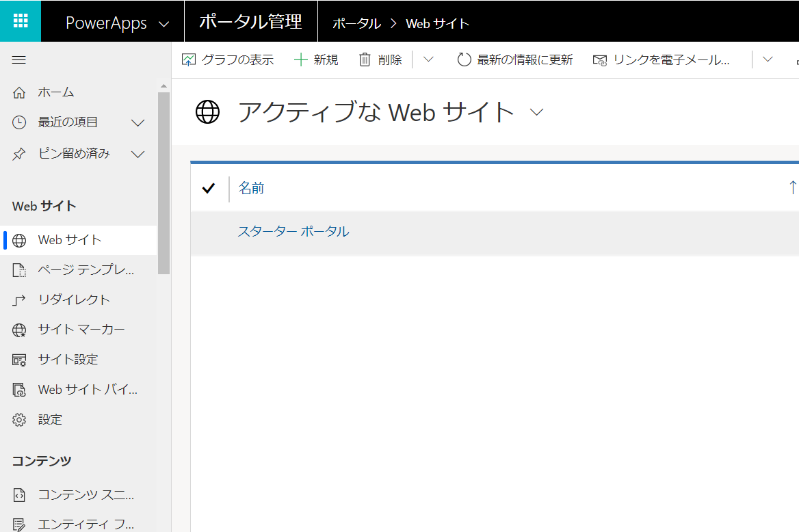Click the Home house icon
Screen dimensions: 799x532
pyautogui.click(x=19, y=93)
